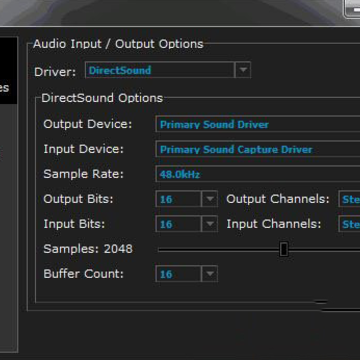Click the Output Bits label

point(78,199)
